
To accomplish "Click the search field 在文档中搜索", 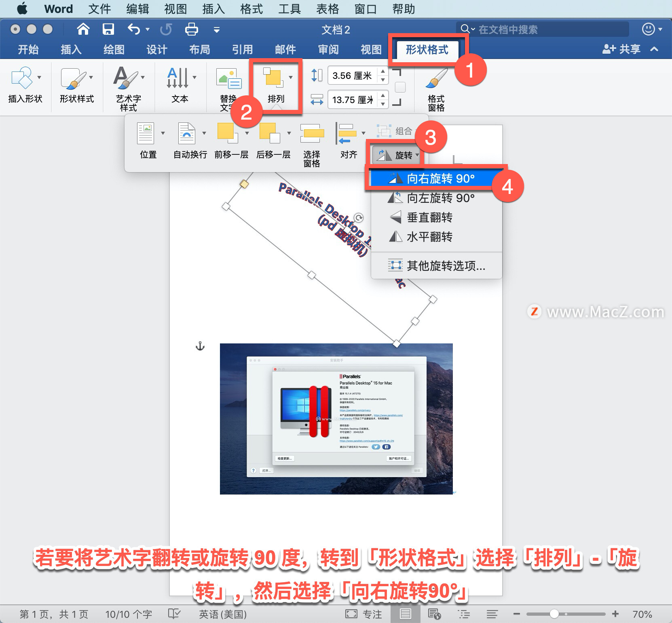I will click(x=543, y=29).
